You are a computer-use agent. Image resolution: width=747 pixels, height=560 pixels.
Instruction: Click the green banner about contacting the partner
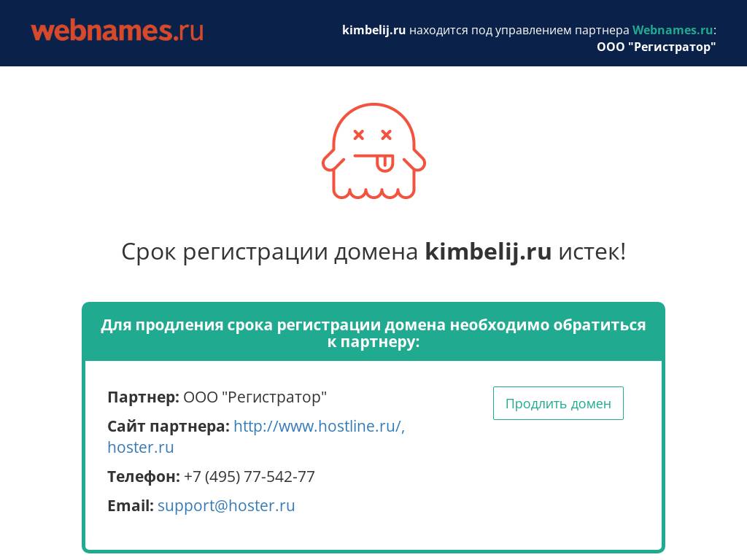pyautogui.click(x=373, y=332)
